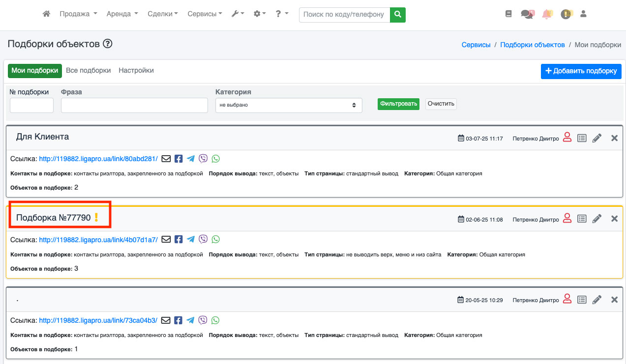Open the Категория select box
626x364 pixels.
tap(289, 105)
